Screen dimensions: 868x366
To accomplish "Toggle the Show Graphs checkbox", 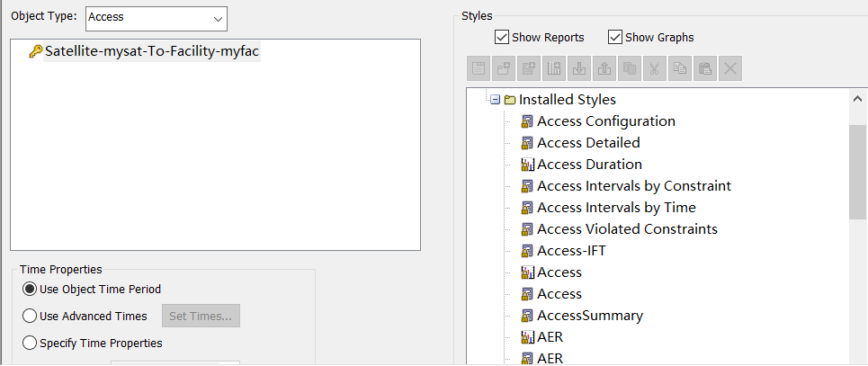I will (615, 37).
